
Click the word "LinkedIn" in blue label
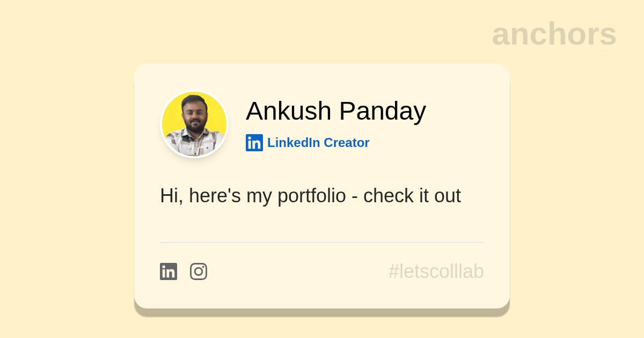(294, 143)
